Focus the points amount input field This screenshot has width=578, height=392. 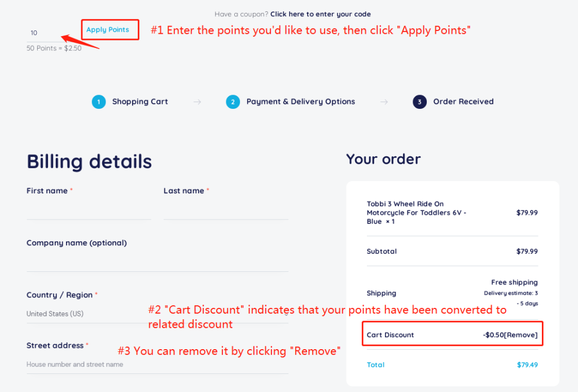[44, 33]
